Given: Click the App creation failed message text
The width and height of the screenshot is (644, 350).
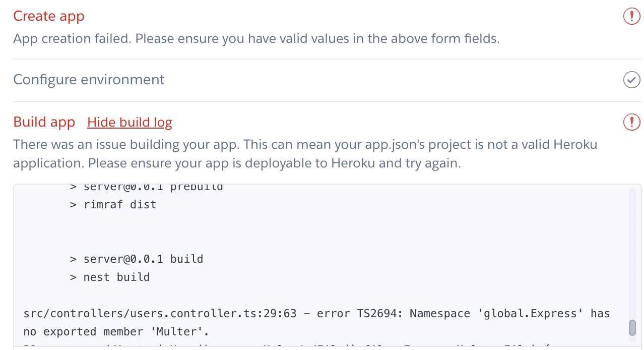Looking at the screenshot, I should [256, 38].
